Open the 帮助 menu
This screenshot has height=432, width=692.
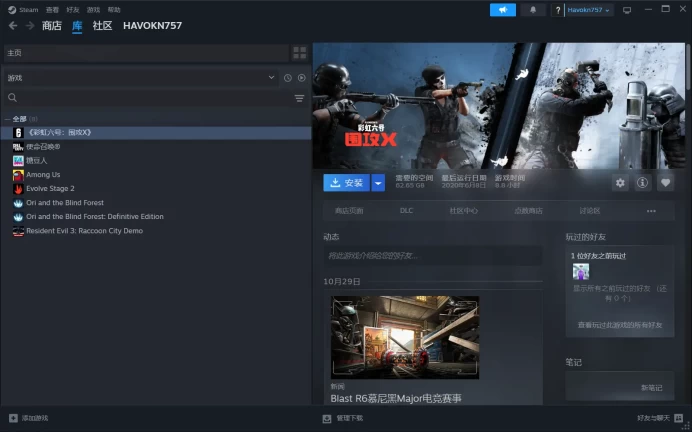point(114,10)
